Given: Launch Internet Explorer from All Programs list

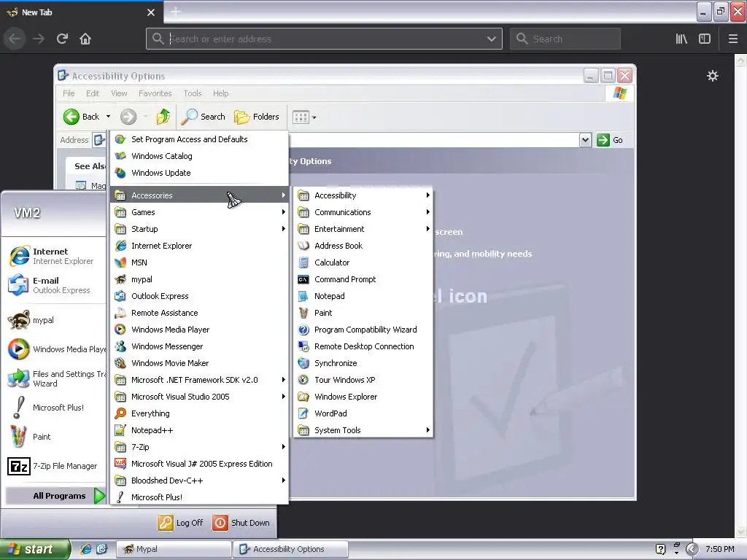Looking at the screenshot, I should 199,246.
